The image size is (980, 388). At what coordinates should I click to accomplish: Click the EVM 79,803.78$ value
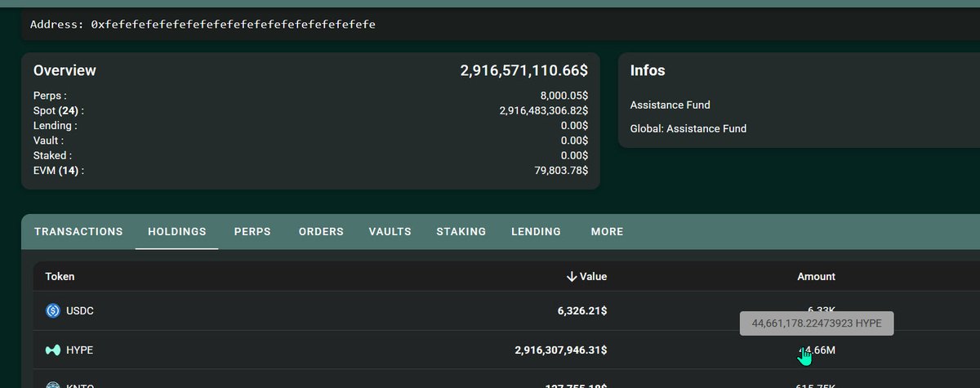coord(560,171)
